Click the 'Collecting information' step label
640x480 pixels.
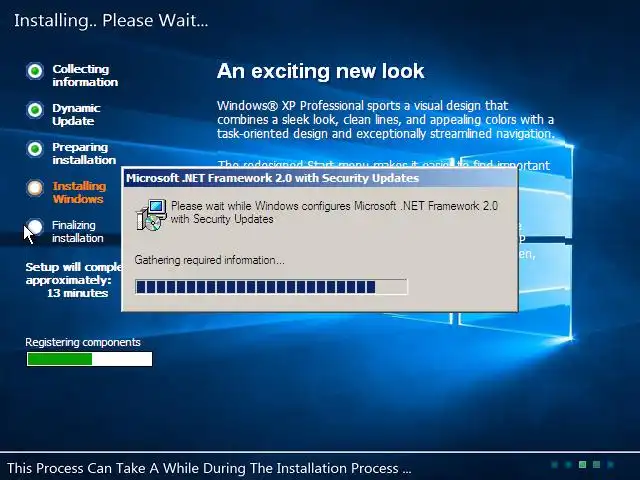pos(85,76)
